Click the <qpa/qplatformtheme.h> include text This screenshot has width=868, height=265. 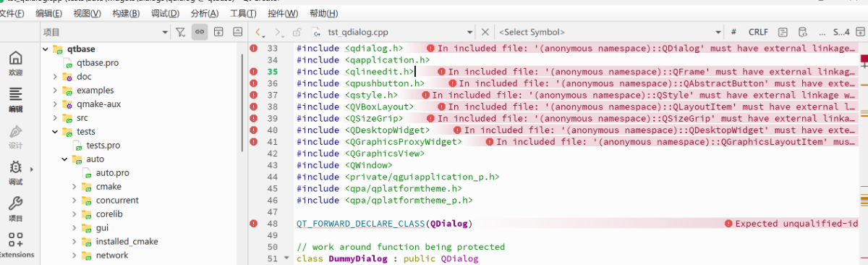point(403,189)
